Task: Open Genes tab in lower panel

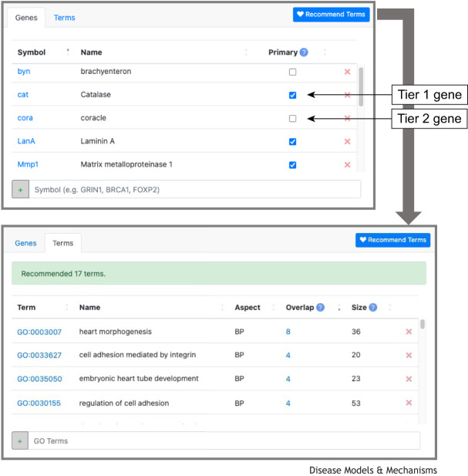Action: click(25, 243)
